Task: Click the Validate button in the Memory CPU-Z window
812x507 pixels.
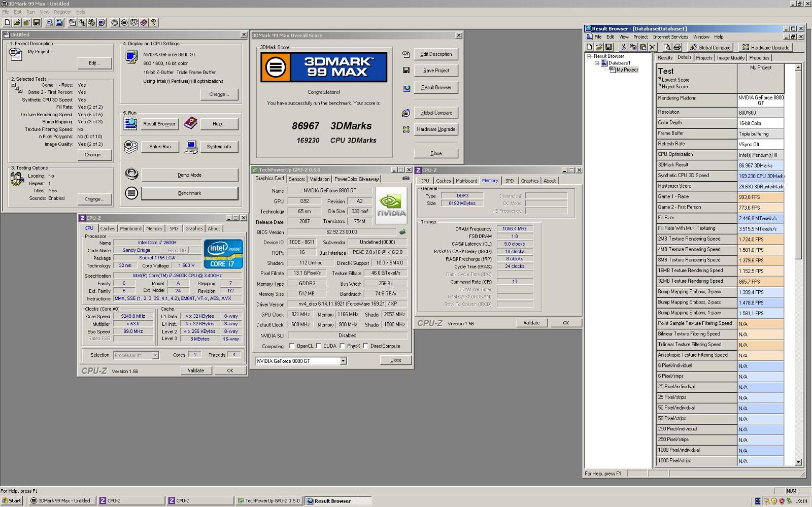Action: click(x=531, y=323)
